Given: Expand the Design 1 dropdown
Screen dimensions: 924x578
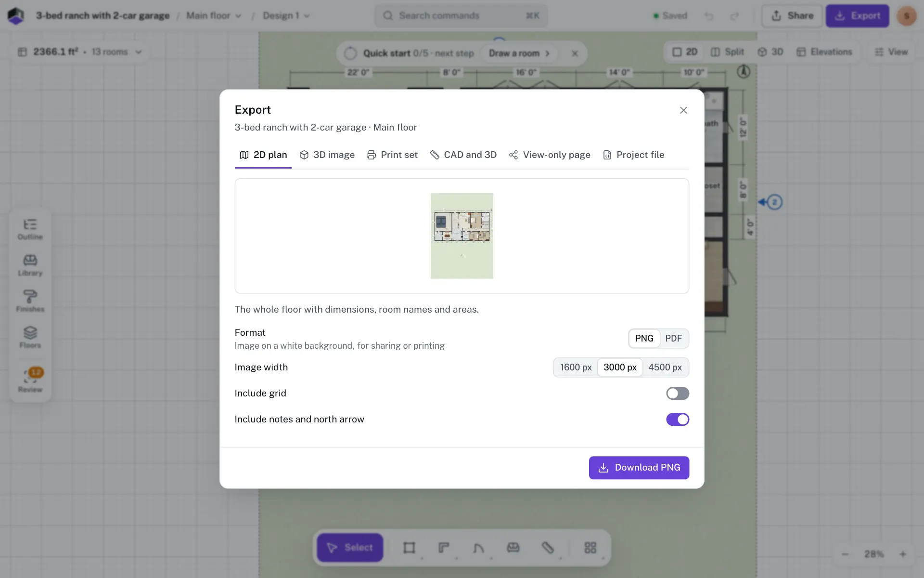Looking at the screenshot, I should point(286,16).
